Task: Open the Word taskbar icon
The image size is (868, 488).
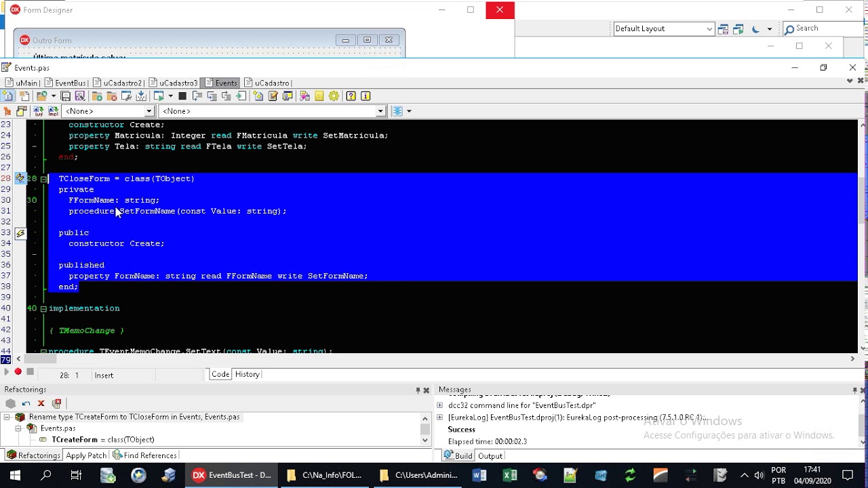Action: [x=479, y=475]
